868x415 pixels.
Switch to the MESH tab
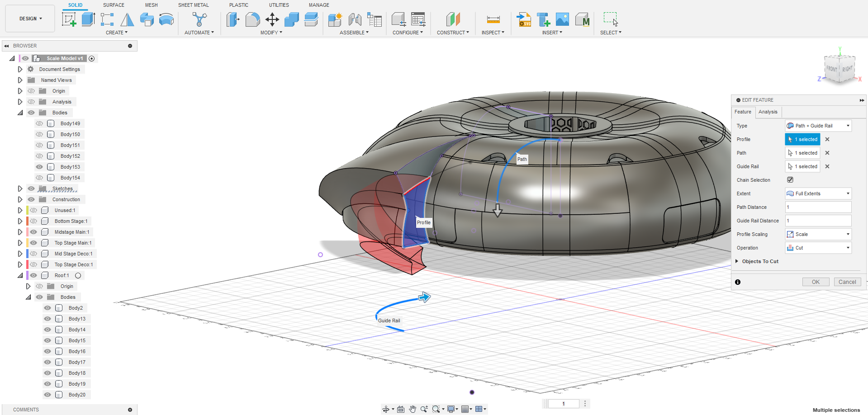pyautogui.click(x=151, y=5)
